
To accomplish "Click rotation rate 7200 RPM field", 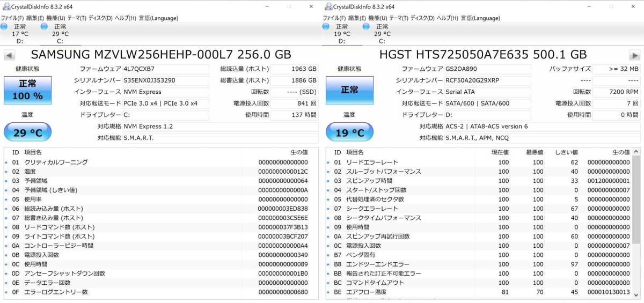I will 617,92.
